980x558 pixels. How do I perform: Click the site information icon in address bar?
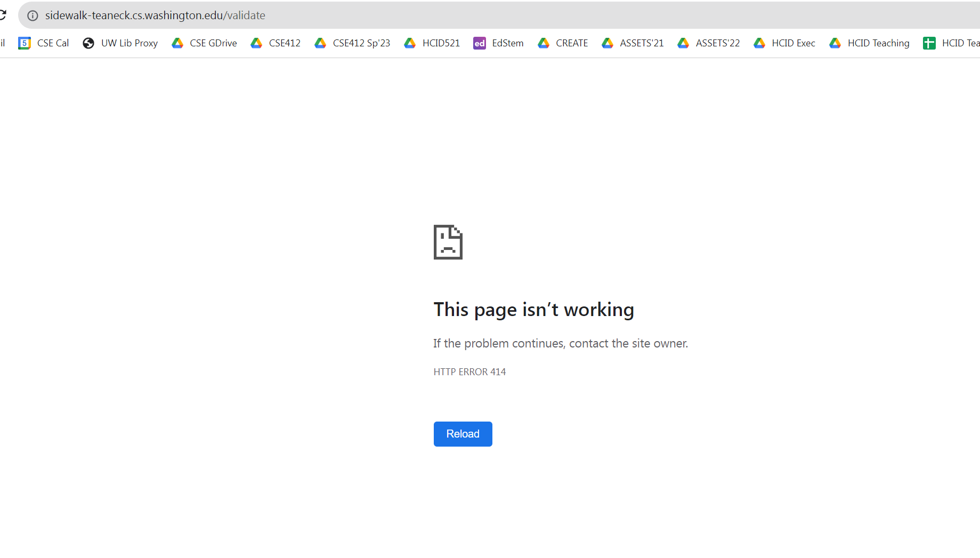33,15
